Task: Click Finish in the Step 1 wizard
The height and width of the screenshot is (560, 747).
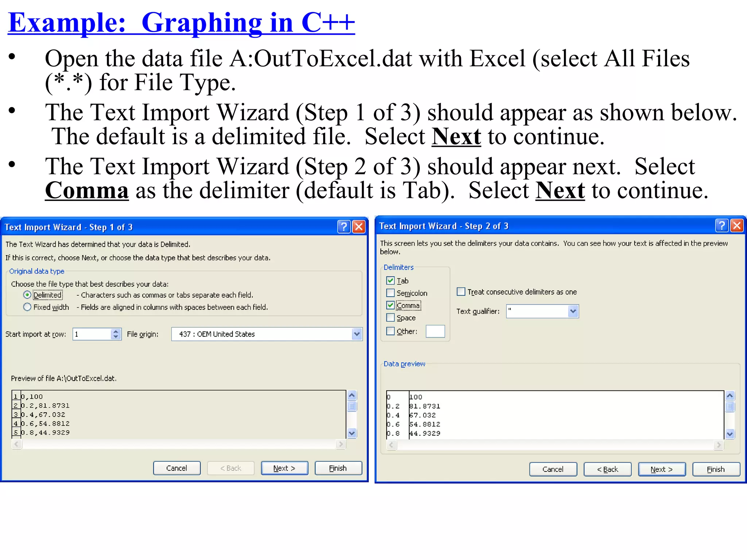Action: 338,468
